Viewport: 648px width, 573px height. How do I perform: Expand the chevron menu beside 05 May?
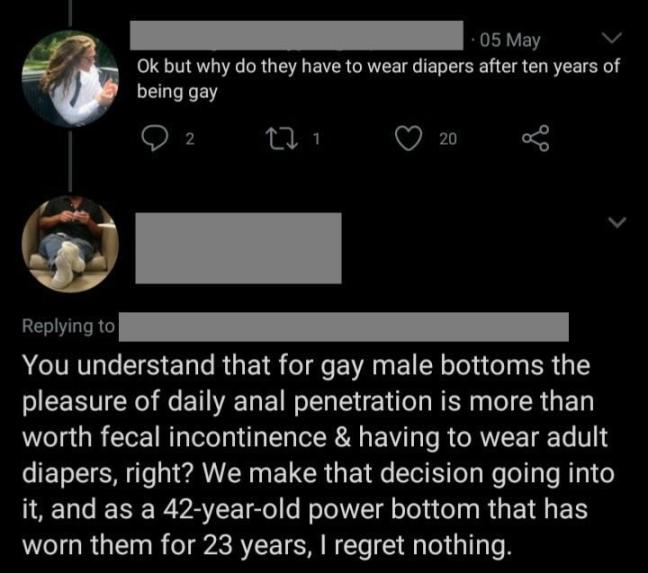(x=611, y=38)
